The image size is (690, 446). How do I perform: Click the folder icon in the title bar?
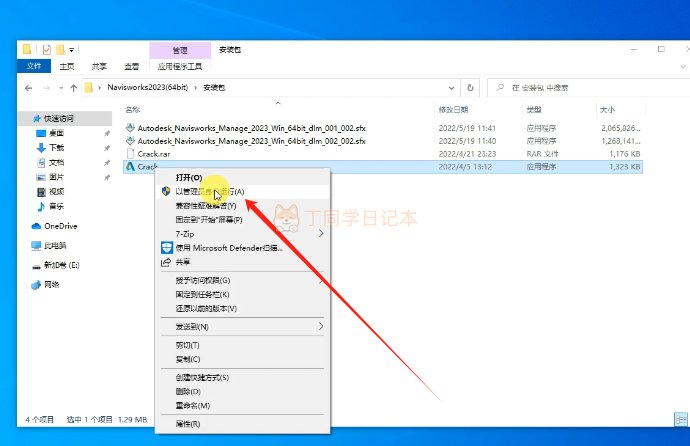click(27, 50)
